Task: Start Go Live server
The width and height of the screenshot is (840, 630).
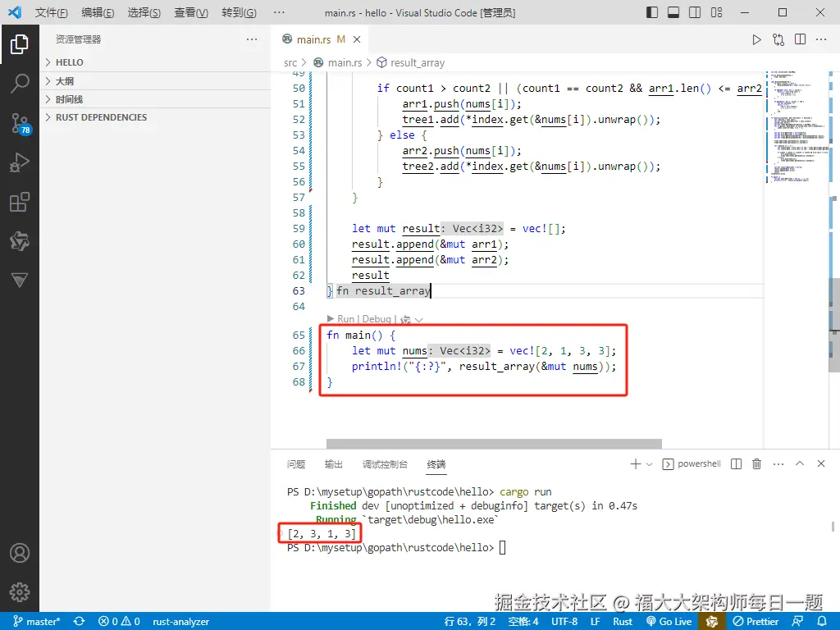Action: coord(669,622)
